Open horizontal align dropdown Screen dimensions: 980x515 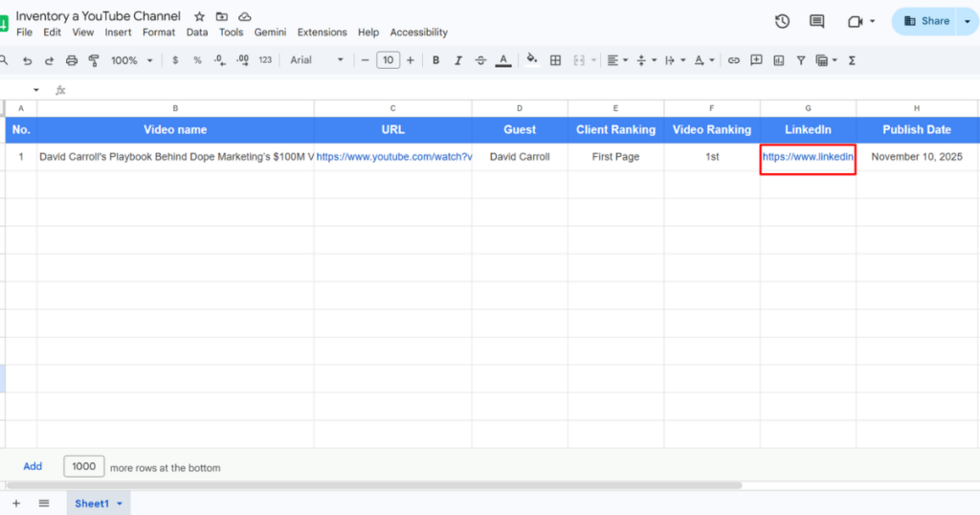[617, 60]
